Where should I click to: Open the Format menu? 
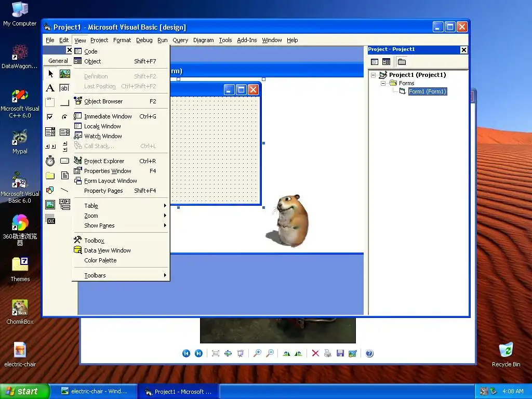[122, 40]
